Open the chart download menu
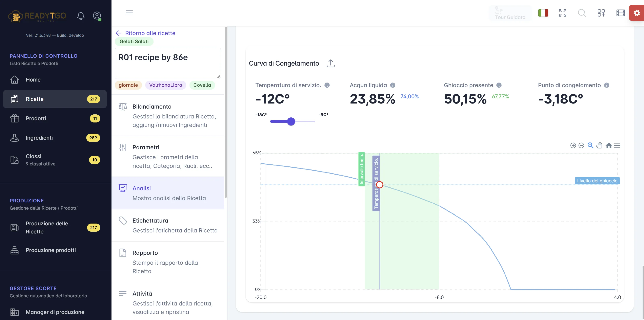 tap(617, 145)
